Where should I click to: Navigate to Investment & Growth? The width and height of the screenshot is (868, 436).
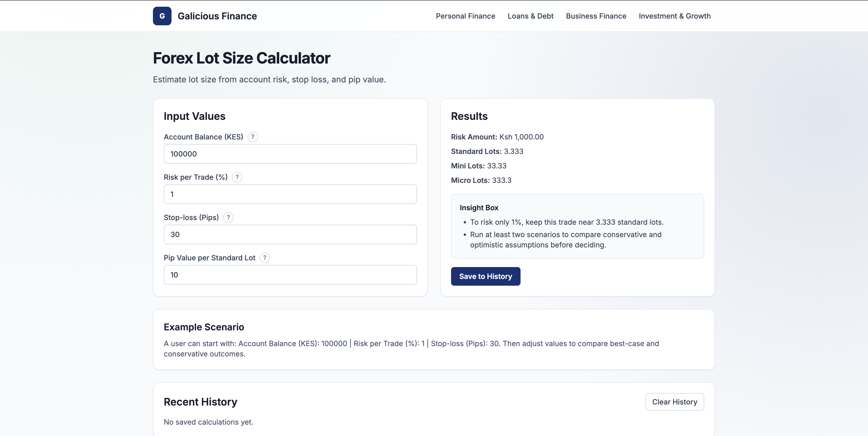pos(675,16)
